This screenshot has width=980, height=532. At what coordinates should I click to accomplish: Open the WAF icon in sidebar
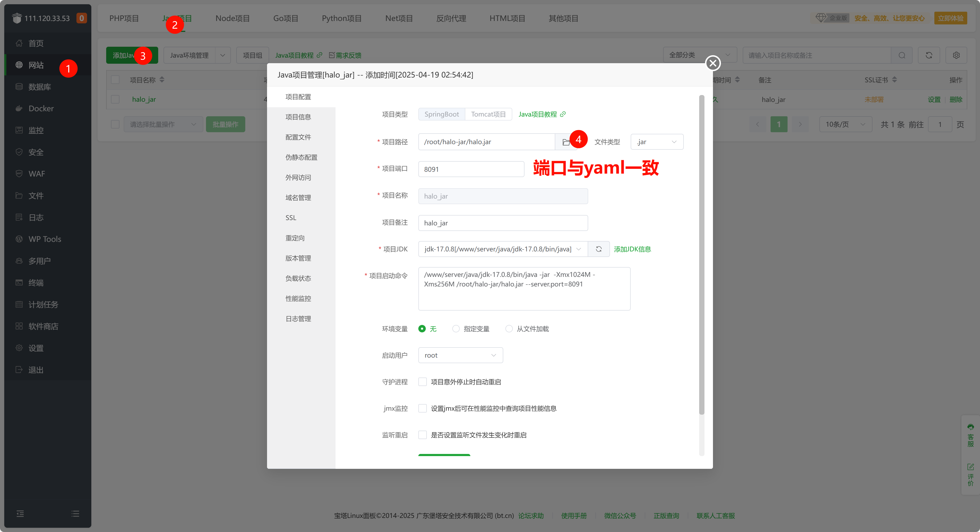[19, 174]
